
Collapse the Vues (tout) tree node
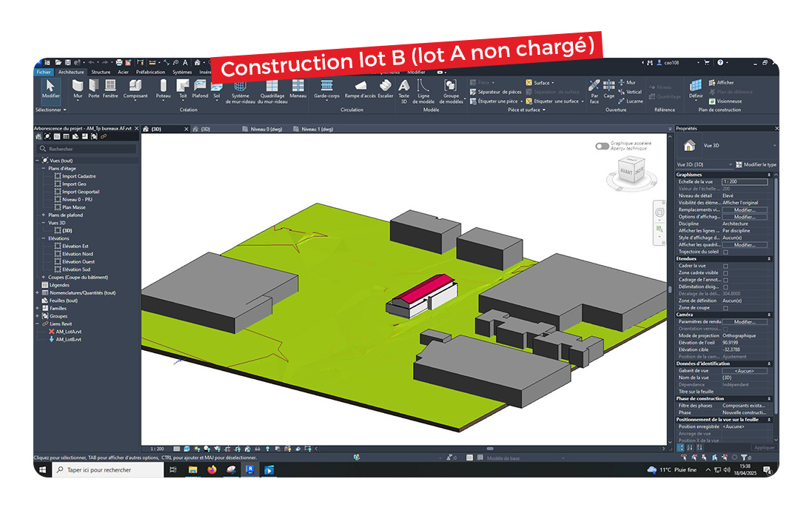pos(37,161)
